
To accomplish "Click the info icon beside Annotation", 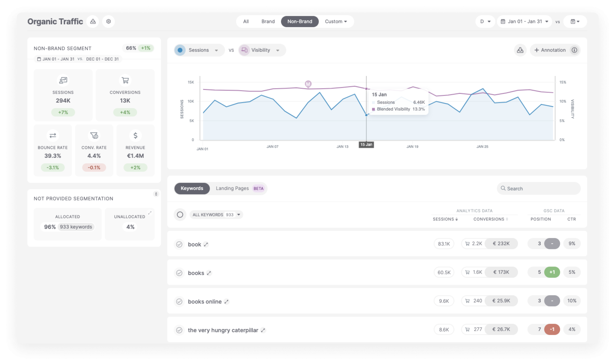I will tap(574, 50).
